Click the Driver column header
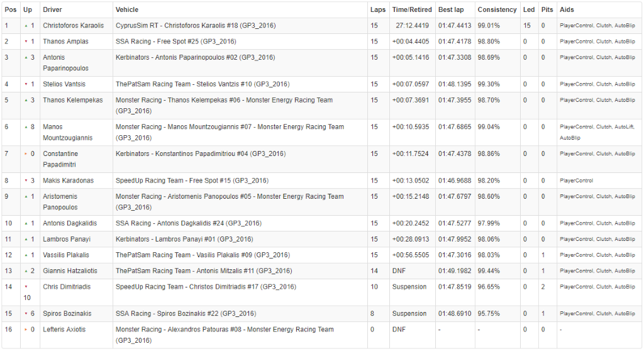The height and width of the screenshot is (351, 644). coord(52,10)
